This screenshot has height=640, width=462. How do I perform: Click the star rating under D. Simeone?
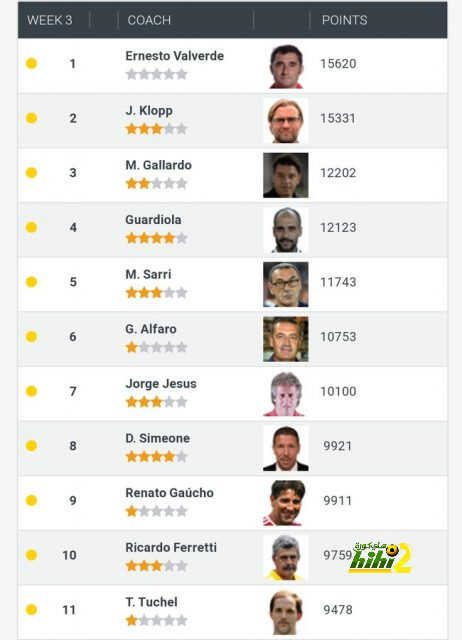pyautogui.click(x=156, y=457)
